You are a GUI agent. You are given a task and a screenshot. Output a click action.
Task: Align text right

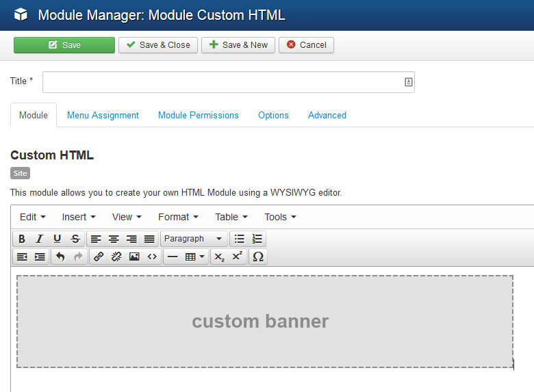coord(131,239)
